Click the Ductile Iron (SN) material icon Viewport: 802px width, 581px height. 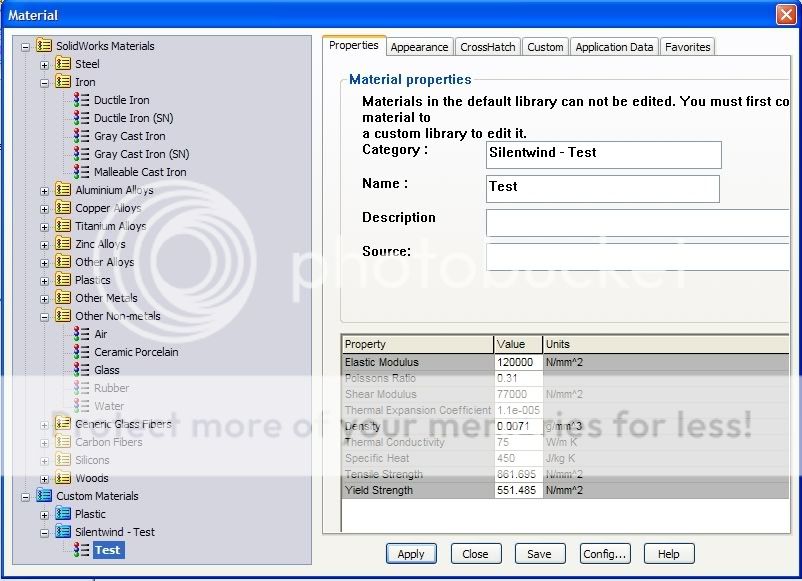tap(81, 118)
